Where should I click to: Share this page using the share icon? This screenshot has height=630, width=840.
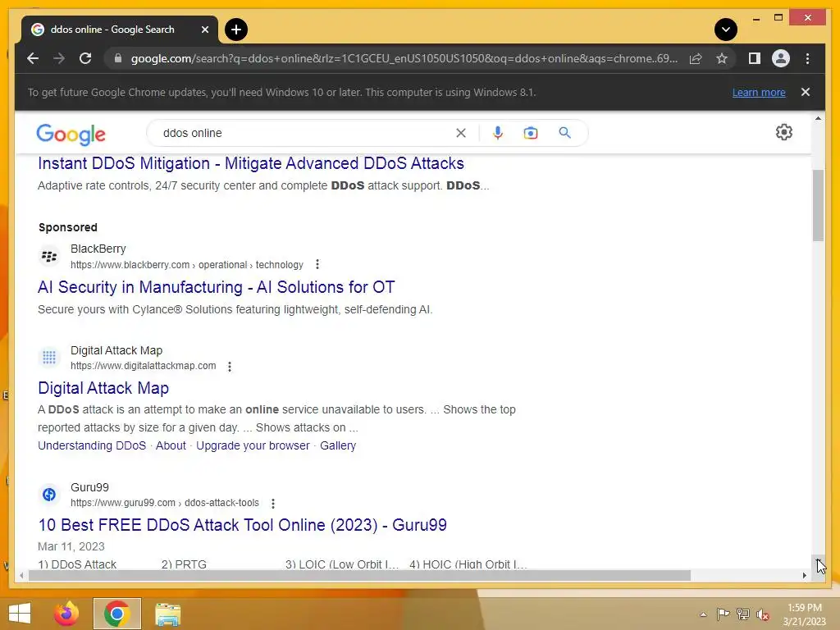coord(696,58)
